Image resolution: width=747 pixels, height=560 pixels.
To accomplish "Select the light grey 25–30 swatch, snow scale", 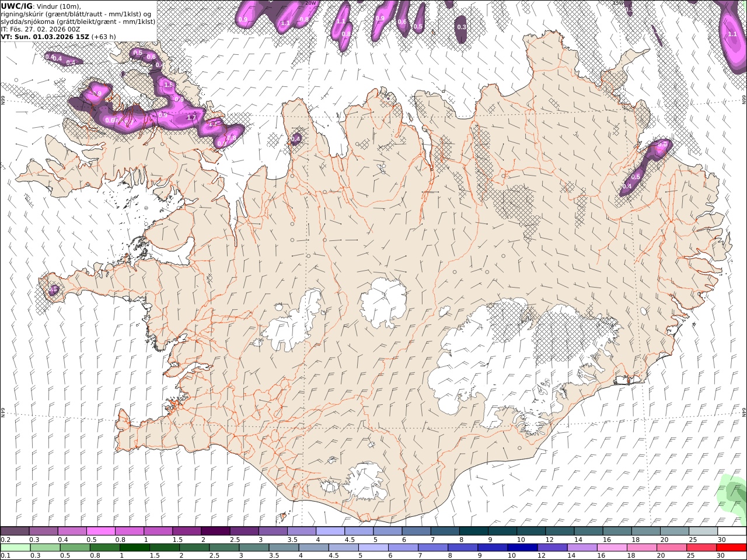I will [x=704, y=531].
